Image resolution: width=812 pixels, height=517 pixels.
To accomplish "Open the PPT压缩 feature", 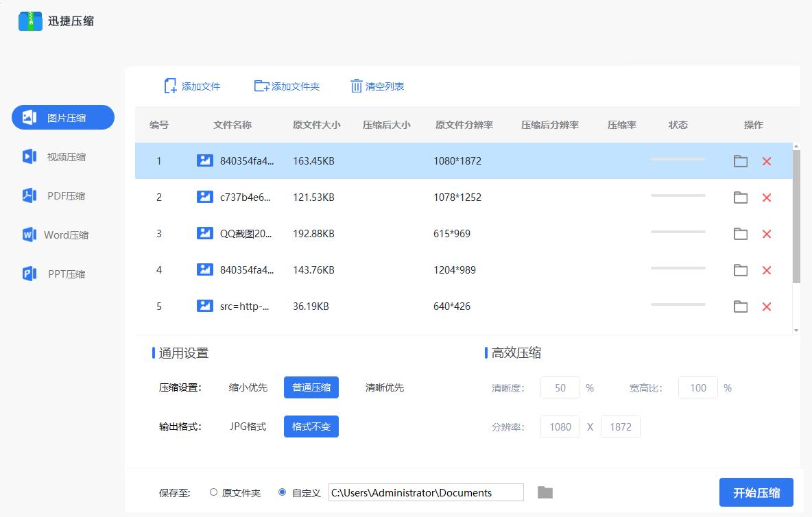I will click(x=62, y=274).
